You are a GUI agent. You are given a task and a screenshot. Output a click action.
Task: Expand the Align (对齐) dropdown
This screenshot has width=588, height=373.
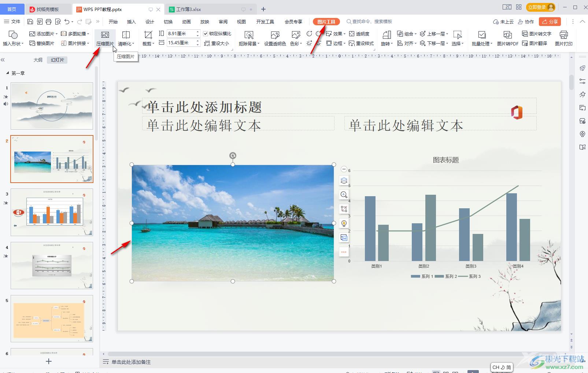coord(416,43)
